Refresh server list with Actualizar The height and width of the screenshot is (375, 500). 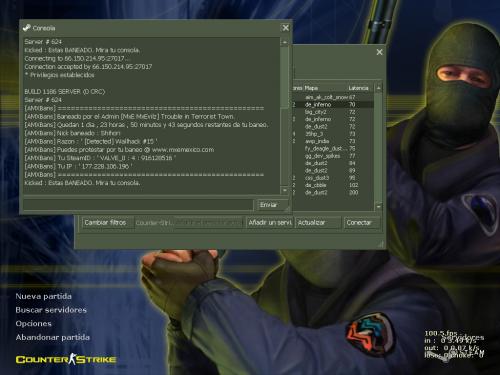[318, 222]
